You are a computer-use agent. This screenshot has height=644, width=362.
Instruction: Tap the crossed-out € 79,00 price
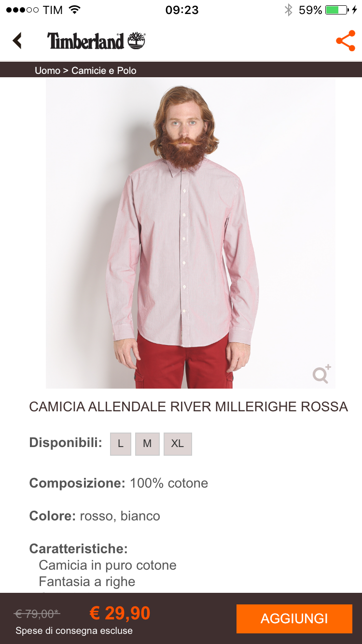tap(37, 614)
